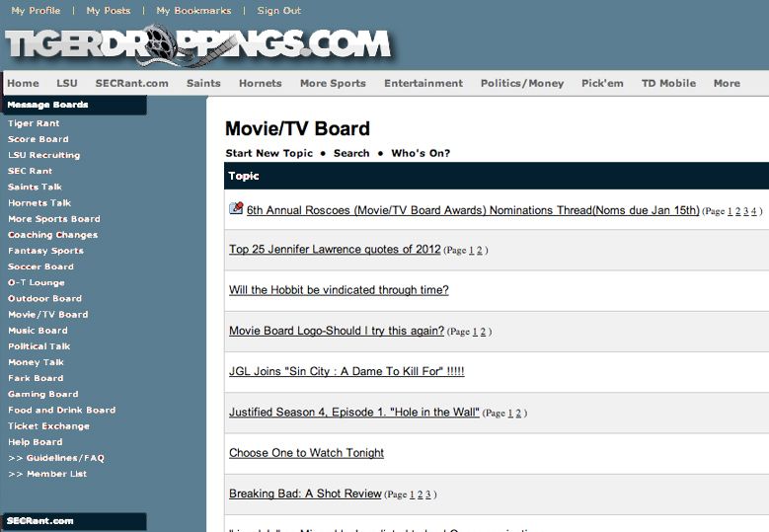Click the Message Boards sidebar header
769x532 pixels.
coord(47,105)
